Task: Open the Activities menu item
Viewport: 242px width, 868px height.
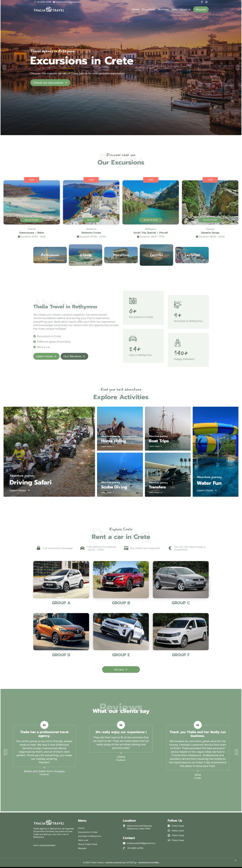Action: click(163, 9)
